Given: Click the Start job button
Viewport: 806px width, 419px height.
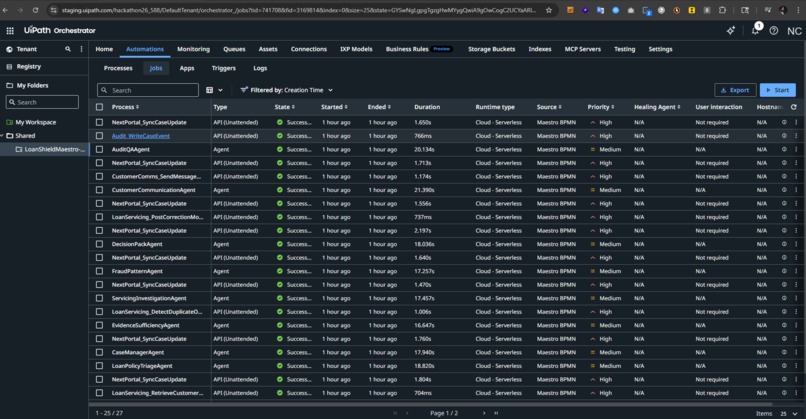Looking at the screenshot, I should click(778, 90).
